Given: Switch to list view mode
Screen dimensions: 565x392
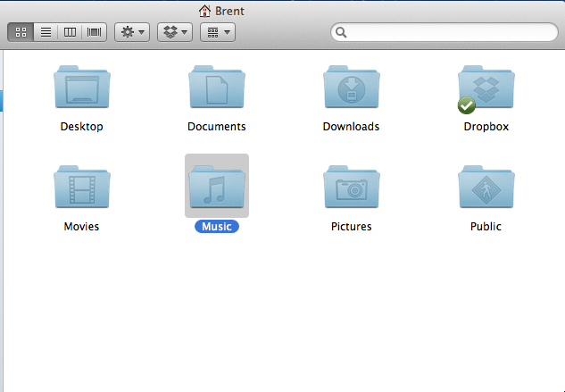Looking at the screenshot, I should (46, 32).
